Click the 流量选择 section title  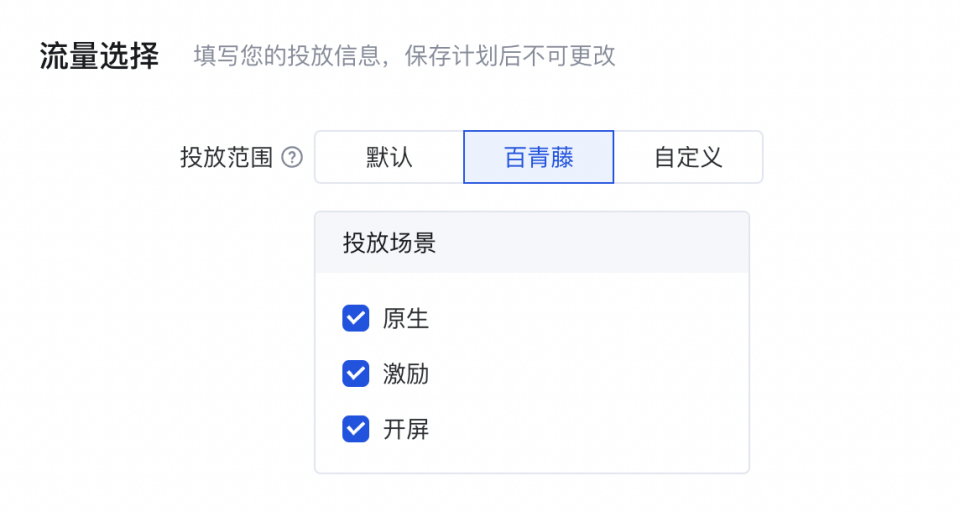99,56
